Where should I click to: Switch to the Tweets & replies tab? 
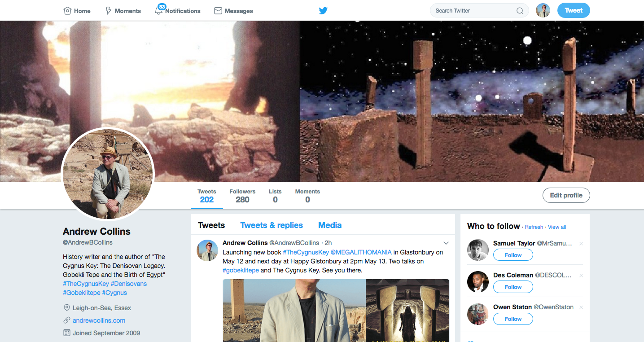pyautogui.click(x=272, y=225)
